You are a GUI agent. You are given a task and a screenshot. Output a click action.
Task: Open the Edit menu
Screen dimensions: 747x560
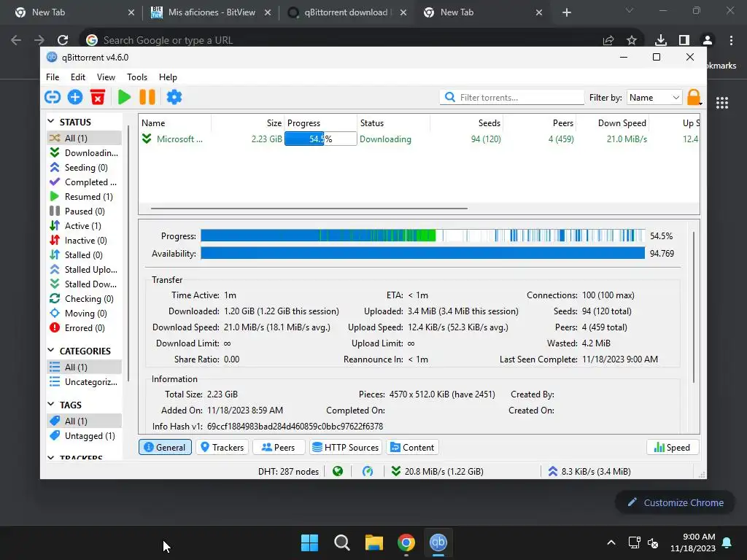(x=77, y=77)
